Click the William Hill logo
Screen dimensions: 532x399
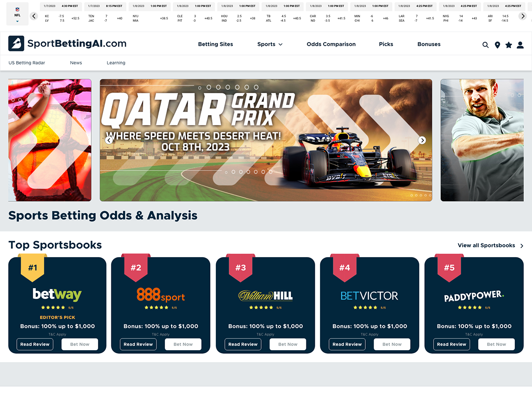[265, 296]
